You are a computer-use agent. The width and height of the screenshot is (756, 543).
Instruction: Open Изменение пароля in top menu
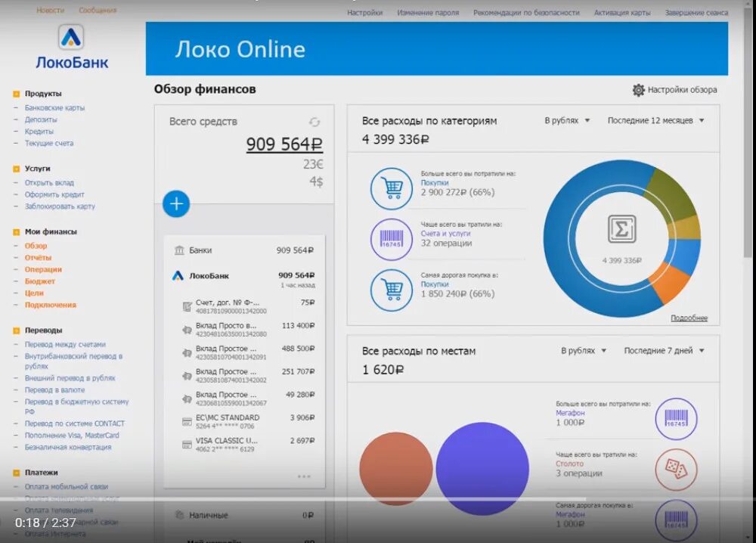point(428,13)
